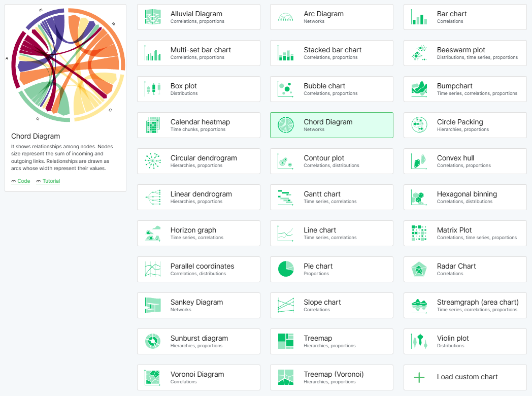Screen dimensions: 532x396
Task: Select the Circle Packing icon
Action: point(419,125)
